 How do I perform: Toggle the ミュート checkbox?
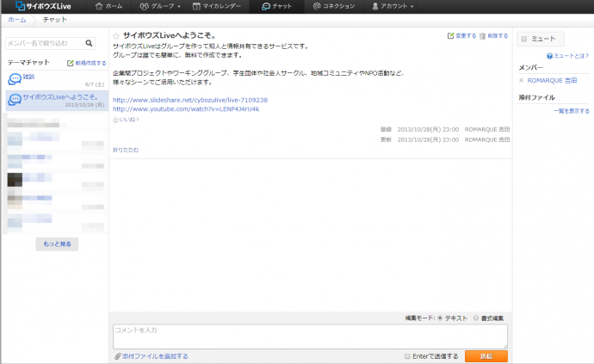[525, 39]
